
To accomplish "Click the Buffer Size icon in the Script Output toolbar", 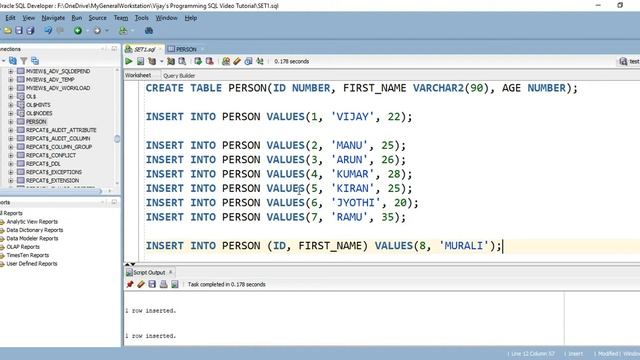I will coord(175,284).
